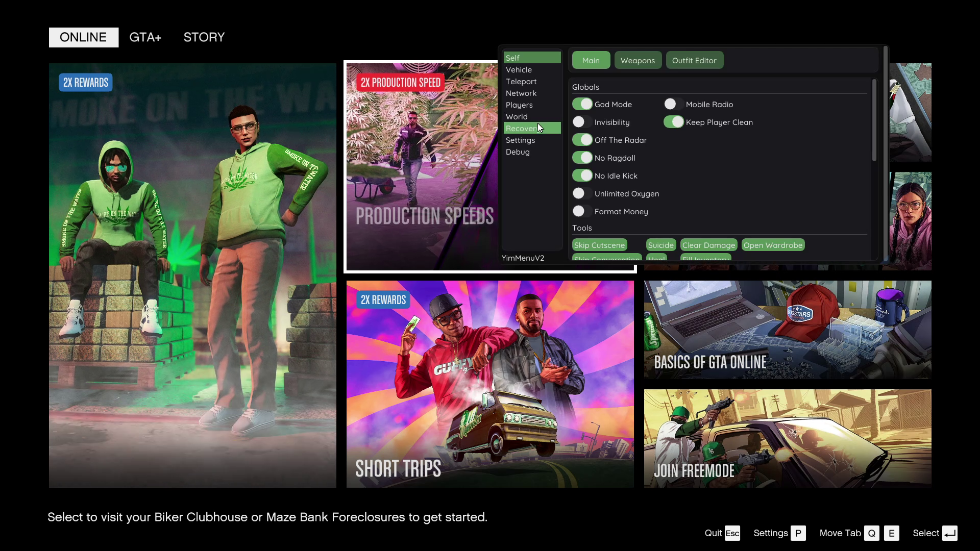The height and width of the screenshot is (551, 980).
Task: Select Vehicle in the YimMenu sidebar
Action: pyautogui.click(x=519, y=70)
